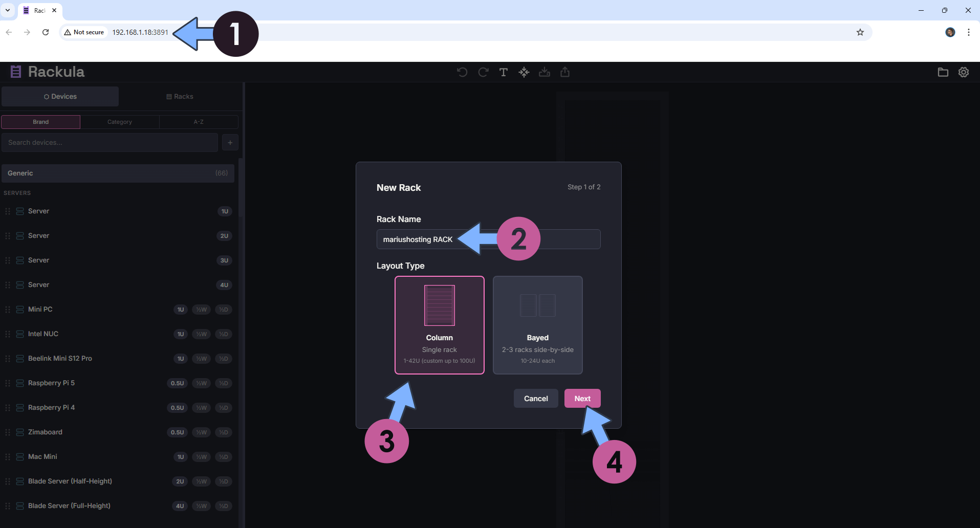Choose the Bayed side-by-side layout
Image resolution: width=980 pixels, height=528 pixels.
(x=537, y=325)
